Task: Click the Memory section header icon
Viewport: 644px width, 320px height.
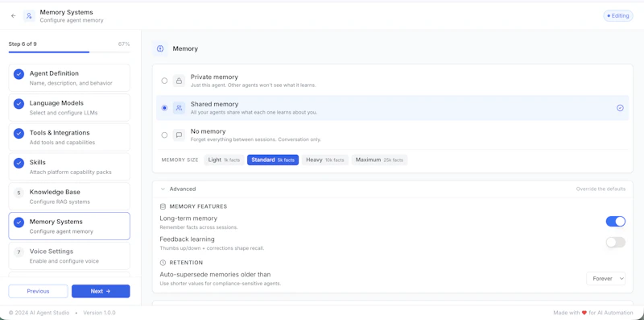Action: [160, 48]
